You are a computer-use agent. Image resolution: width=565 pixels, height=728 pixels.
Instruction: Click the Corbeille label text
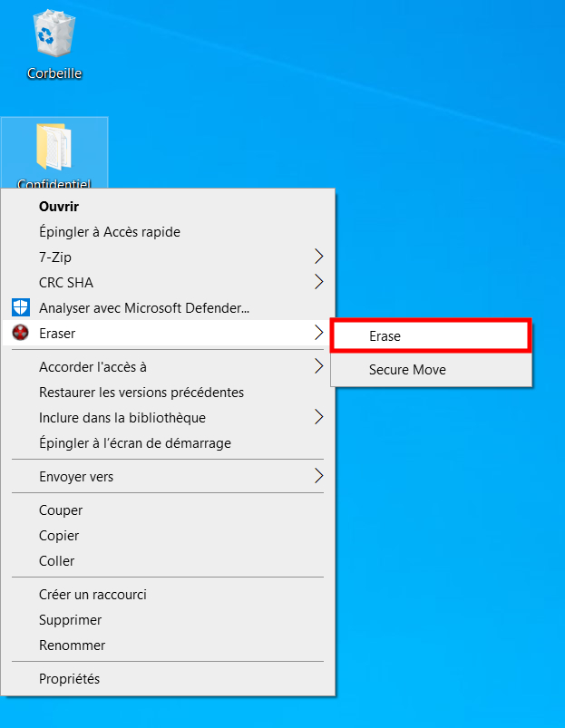54,73
